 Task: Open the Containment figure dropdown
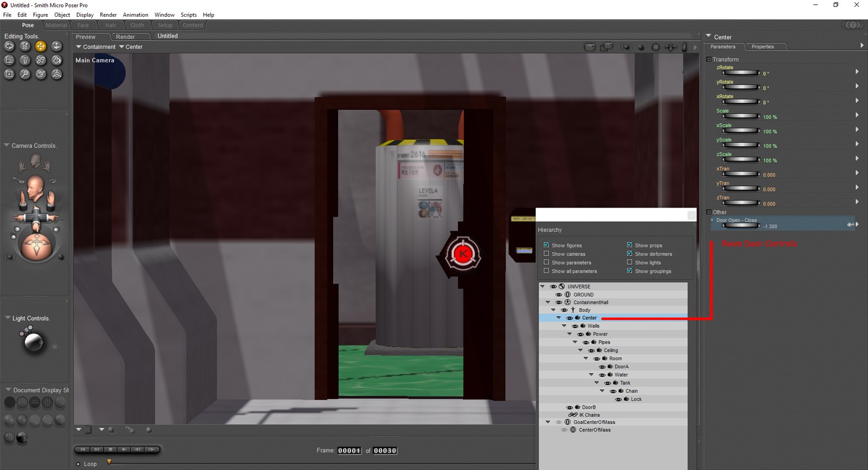(95, 47)
